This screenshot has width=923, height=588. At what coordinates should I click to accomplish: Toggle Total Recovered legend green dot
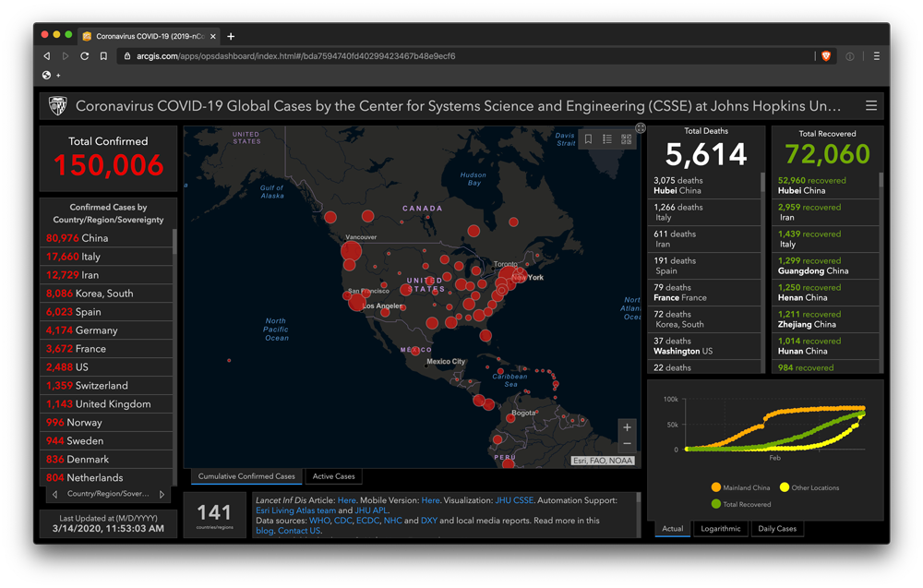[716, 504]
